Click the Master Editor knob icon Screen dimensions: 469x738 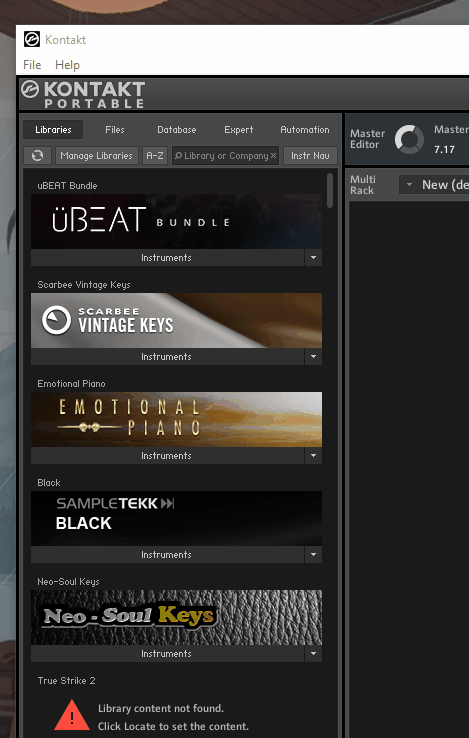[x=409, y=139]
